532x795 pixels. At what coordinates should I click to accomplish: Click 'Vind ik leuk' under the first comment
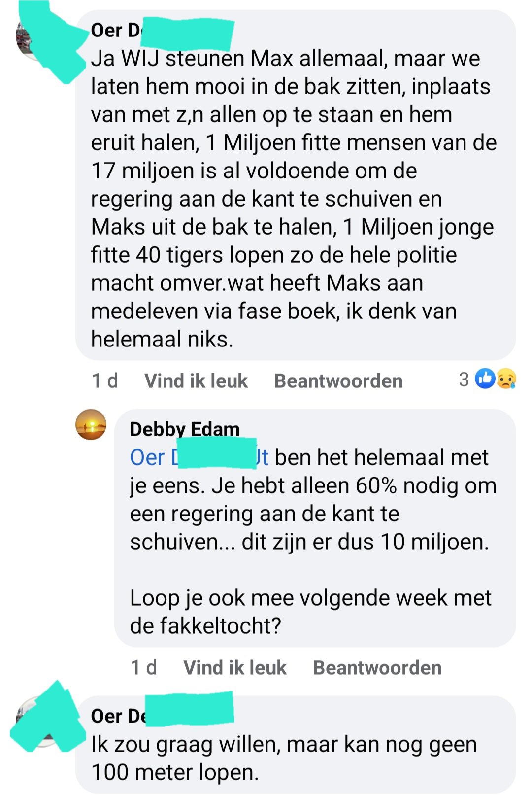pos(196,380)
